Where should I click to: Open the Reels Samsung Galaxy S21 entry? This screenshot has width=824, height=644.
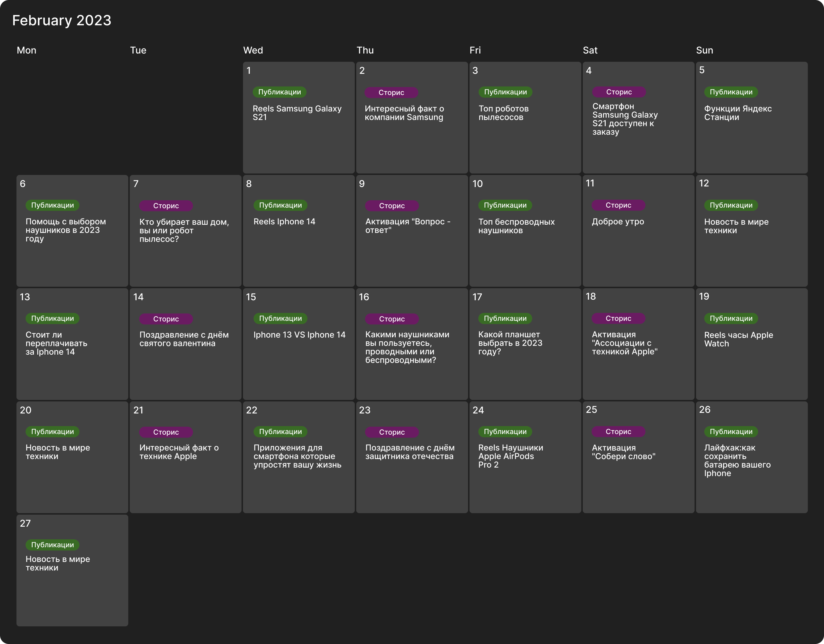click(x=297, y=113)
